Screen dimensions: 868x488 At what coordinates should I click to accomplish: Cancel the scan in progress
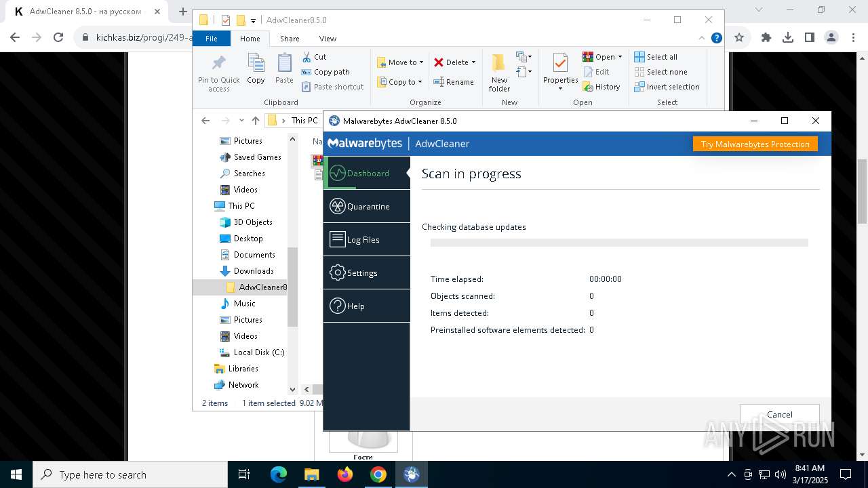pyautogui.click(x=780, y=414)
